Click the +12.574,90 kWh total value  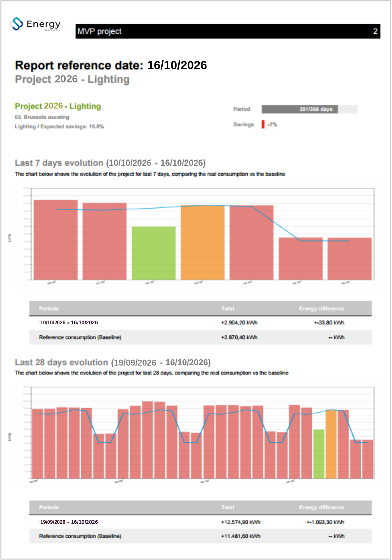click(241, 522)
